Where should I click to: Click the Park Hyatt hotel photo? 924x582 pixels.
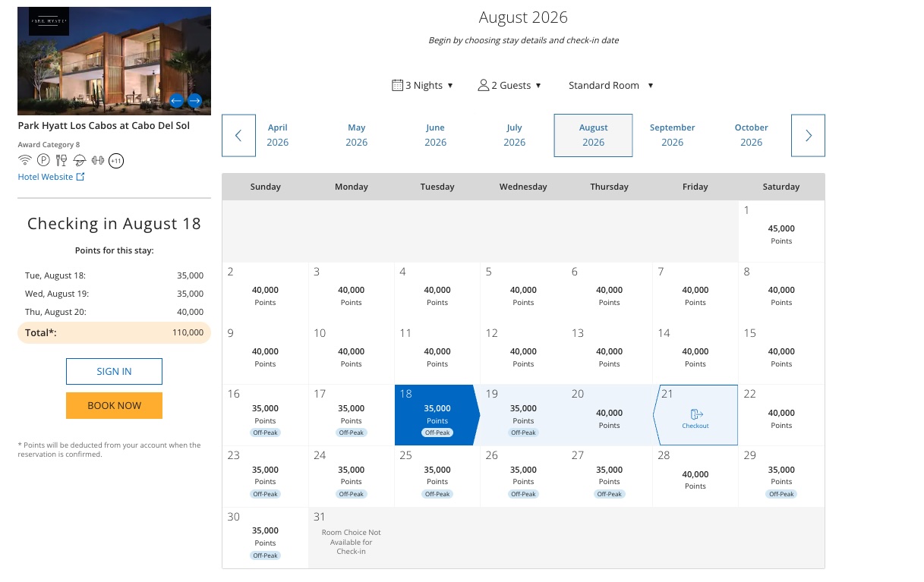(114, 61)
